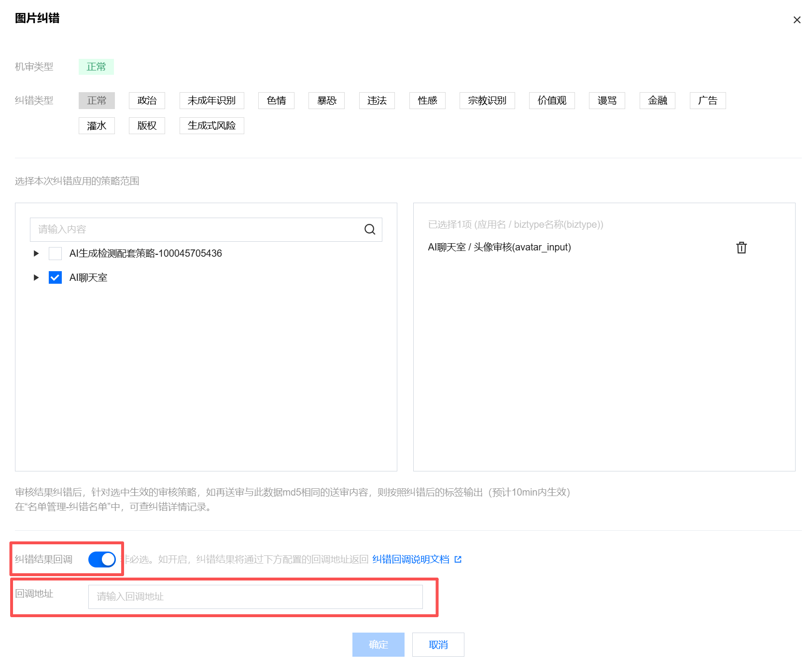Delete the AI聊天室 头像审核 selection
Screen dimensions: 812x663
pyautogui.click(x=742, y=248)
